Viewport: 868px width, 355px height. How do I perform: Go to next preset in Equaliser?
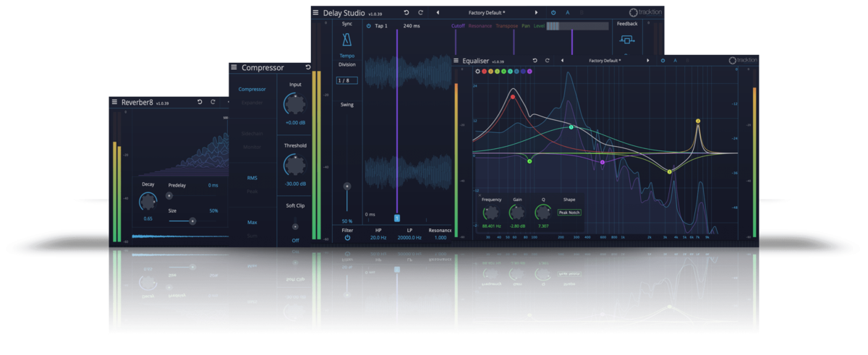click(x=647, y=61)
